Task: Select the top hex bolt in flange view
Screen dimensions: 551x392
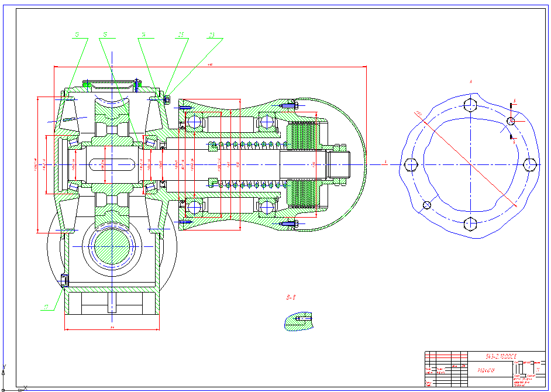Action: 470,105
